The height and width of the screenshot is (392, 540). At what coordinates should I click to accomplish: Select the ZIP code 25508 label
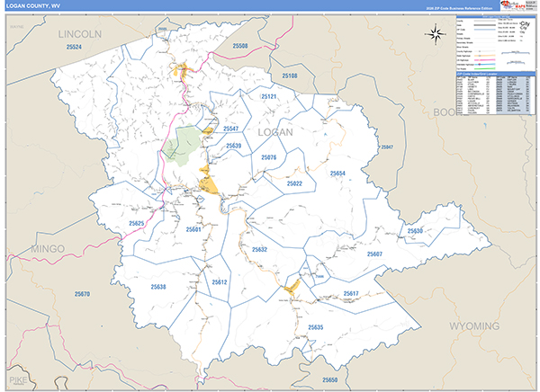click(x=240, y=46)
